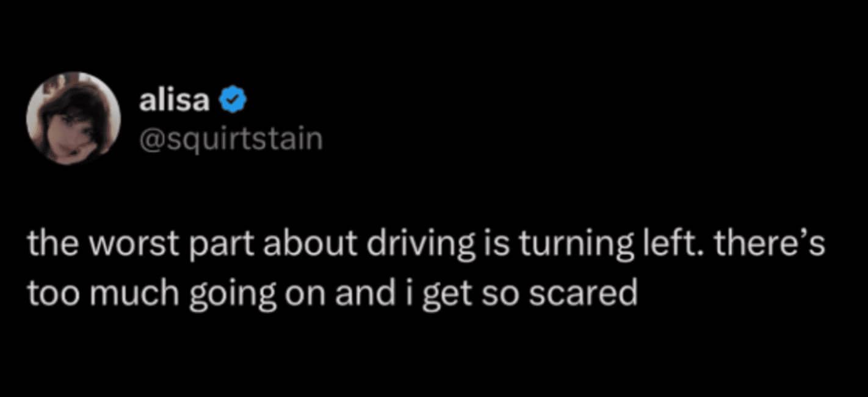
Task: Click the word "too" in the tweet
Action: click(x=49, y=294)
